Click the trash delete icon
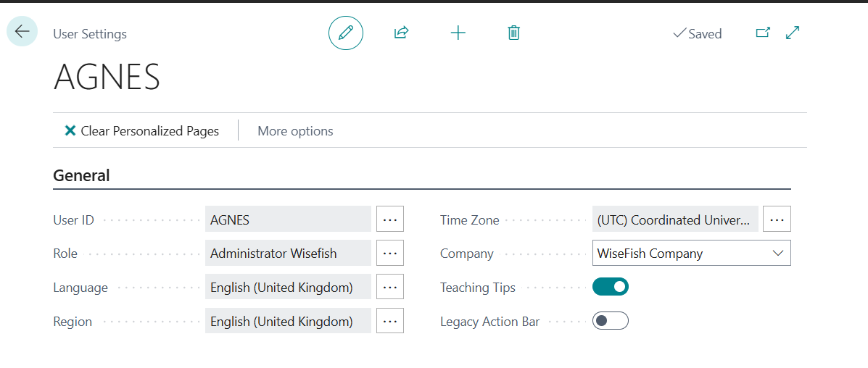 (513, 33)
